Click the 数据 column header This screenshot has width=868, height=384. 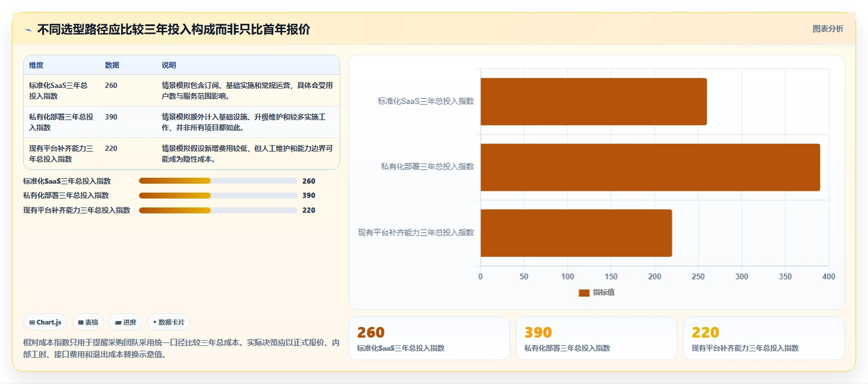coord(112,65)
